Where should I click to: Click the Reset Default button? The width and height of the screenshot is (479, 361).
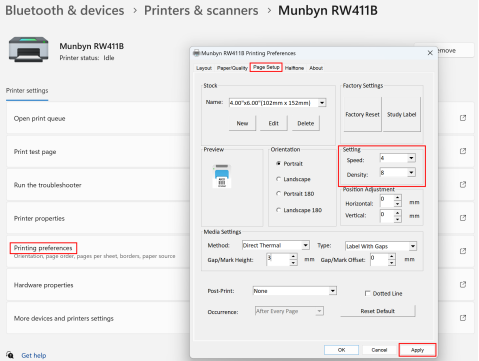pos(378,311)
